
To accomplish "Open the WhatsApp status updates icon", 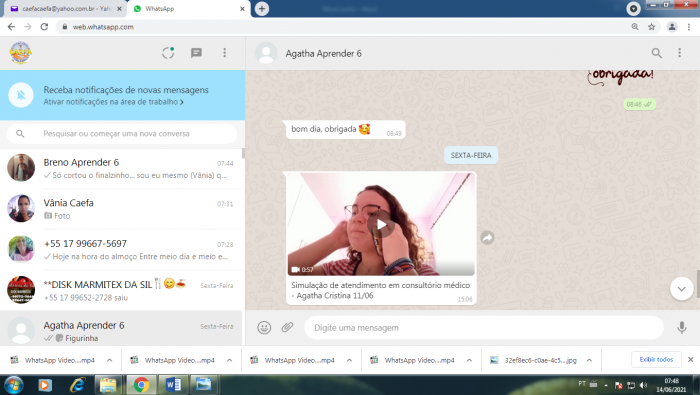I will 168,53.
